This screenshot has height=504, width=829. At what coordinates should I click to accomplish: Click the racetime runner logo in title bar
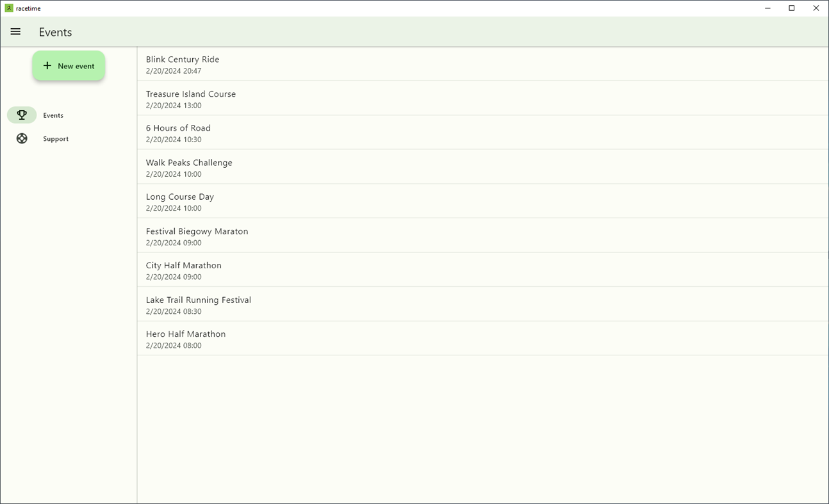point(9,8)
